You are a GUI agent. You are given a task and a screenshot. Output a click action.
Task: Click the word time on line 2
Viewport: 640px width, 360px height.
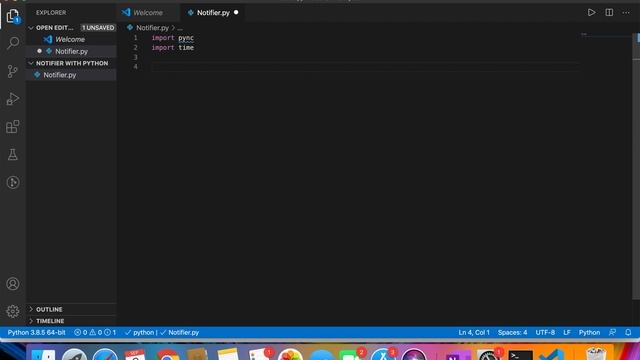pyautogui.click(x=186, y=47)
